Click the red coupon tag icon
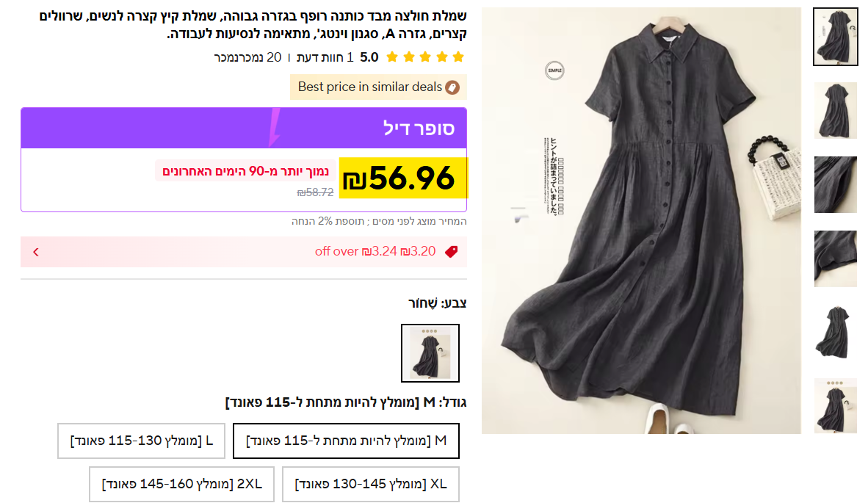Image resolution: width=868 pixels, height=503 pixels. (452, 252)
